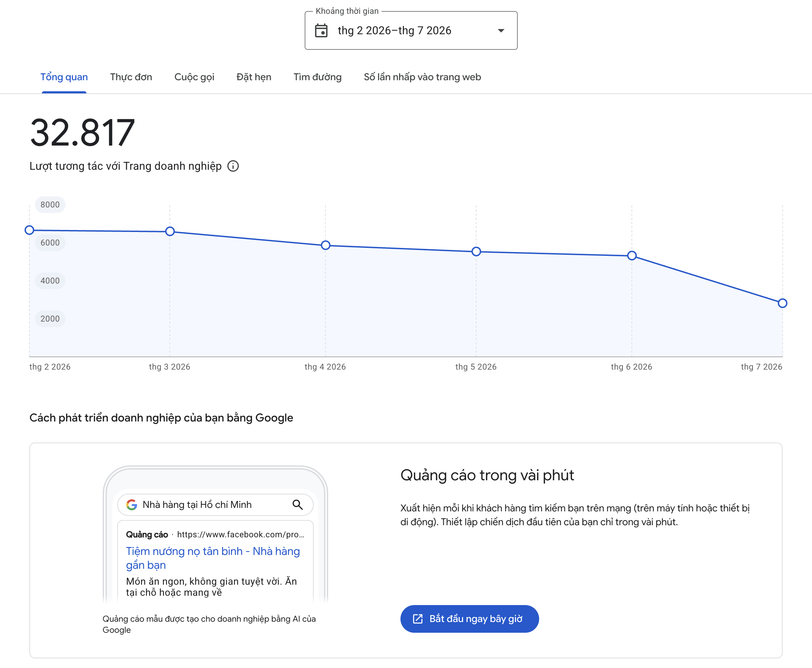Click the Quảng cáo trong vài phút heading
Viewport: 812px width, 668px height.
click(x=487, y=475)
